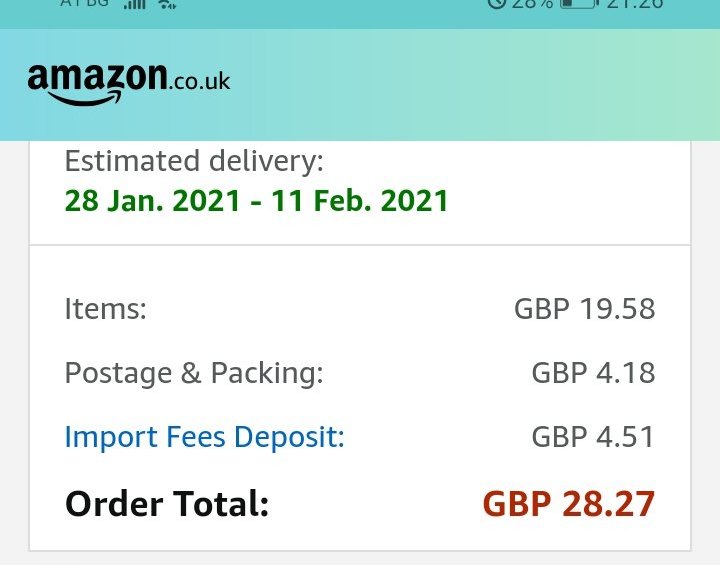Tap the GBP 19.58 items amount
Screen dimensions: 720x565
584,309
